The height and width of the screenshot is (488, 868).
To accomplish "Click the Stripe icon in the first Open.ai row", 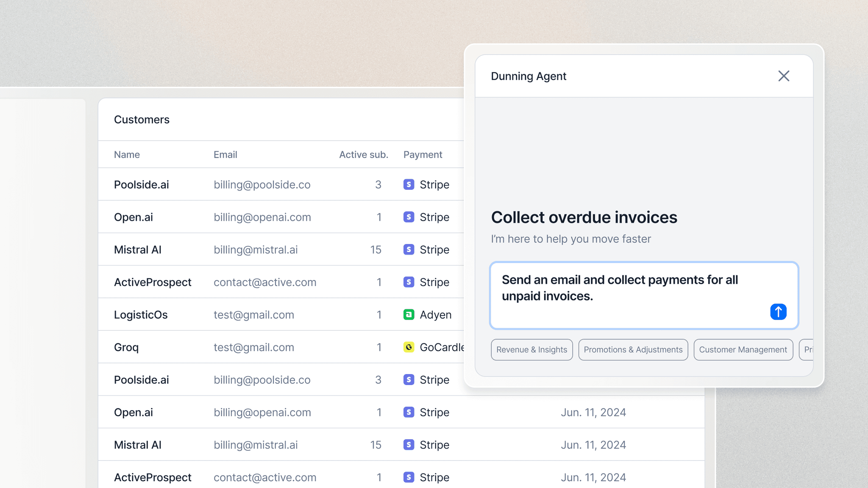I will [409, 217].
